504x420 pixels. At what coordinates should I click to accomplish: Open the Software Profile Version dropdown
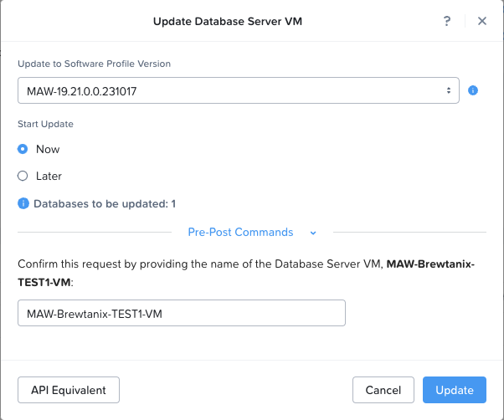(x=238, y=90)
